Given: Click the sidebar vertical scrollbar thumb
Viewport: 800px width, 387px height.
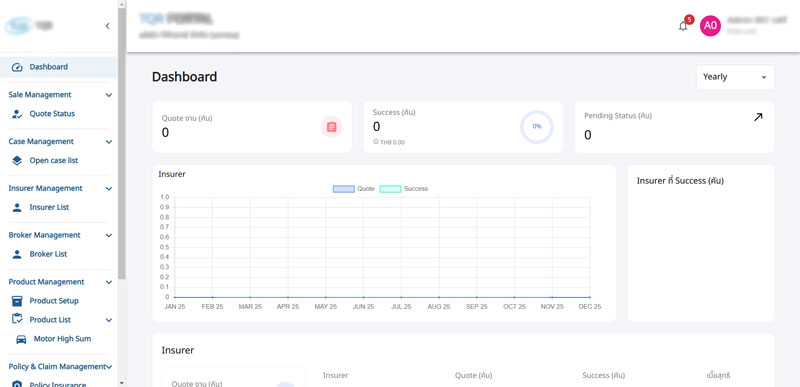Looking at the screenshot, I should (x=121, y=143).
